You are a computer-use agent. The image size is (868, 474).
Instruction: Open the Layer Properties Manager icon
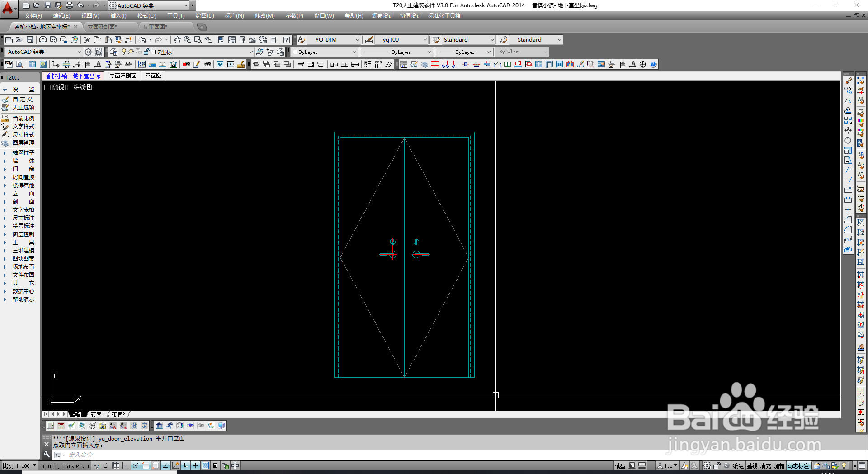[113, 52]
